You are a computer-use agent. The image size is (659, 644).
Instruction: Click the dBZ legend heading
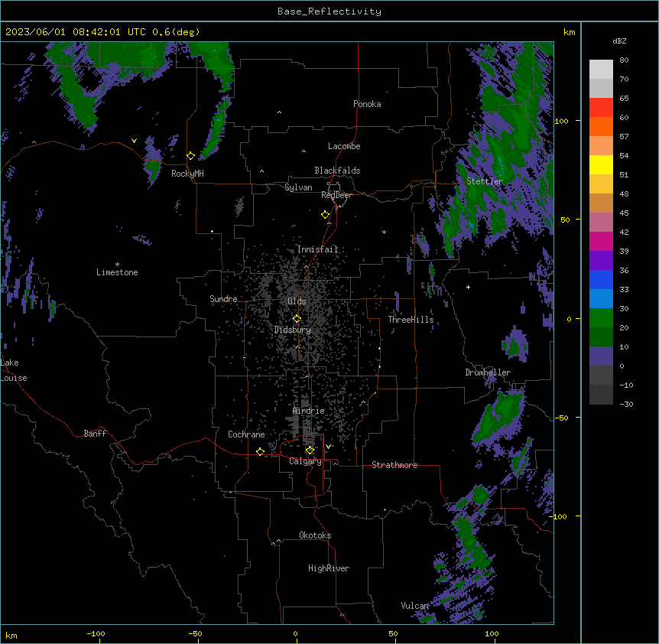point(619,41)
